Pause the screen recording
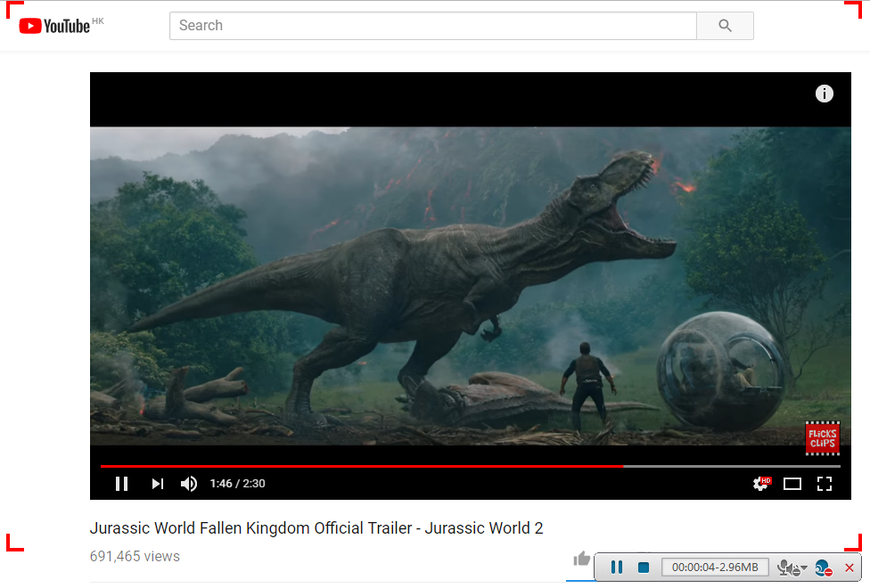 (x=616, y=568)
